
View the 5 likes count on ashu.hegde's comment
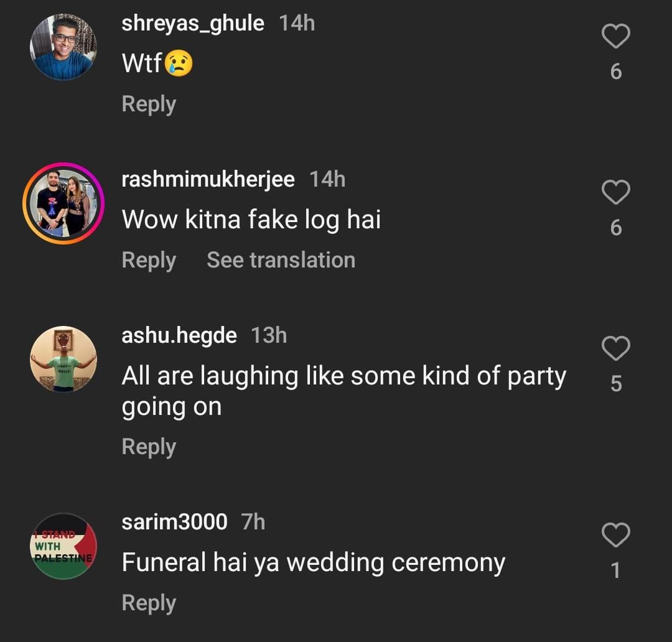pyautogui.click(x=616, y=384)
